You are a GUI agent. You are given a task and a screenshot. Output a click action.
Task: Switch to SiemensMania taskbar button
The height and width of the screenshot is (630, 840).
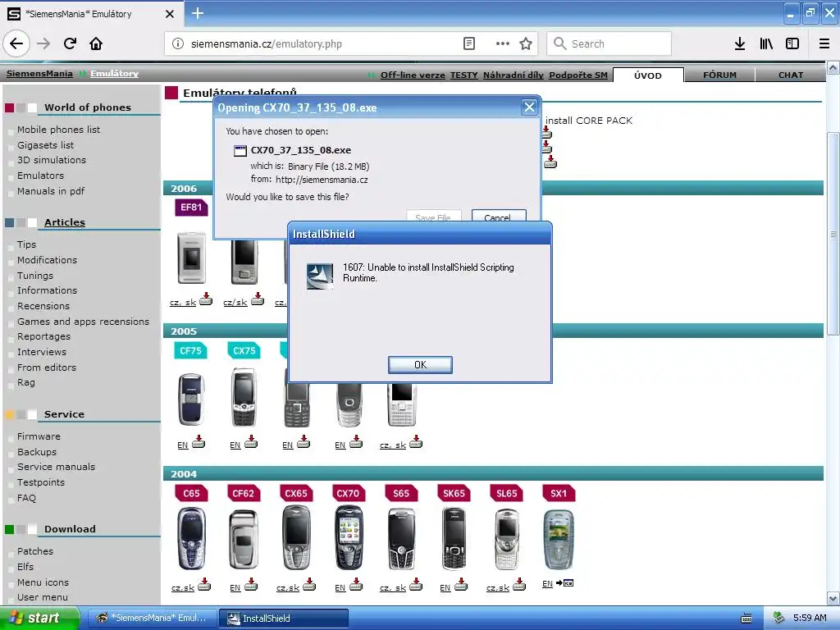click(x=152, y=619)
